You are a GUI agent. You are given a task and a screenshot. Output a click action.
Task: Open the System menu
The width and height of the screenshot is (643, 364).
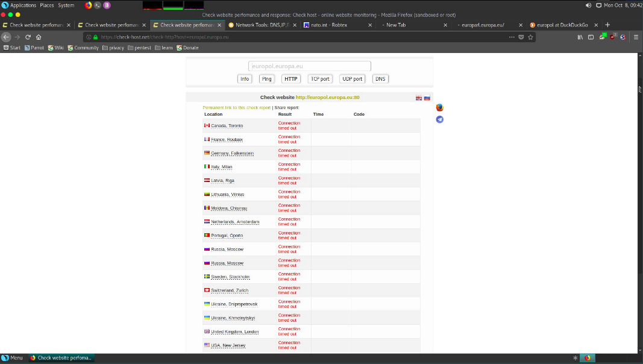click(66, 5)
